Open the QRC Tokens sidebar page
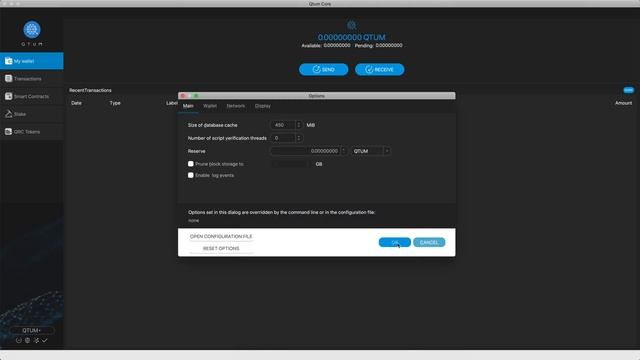 click(32, 131)
